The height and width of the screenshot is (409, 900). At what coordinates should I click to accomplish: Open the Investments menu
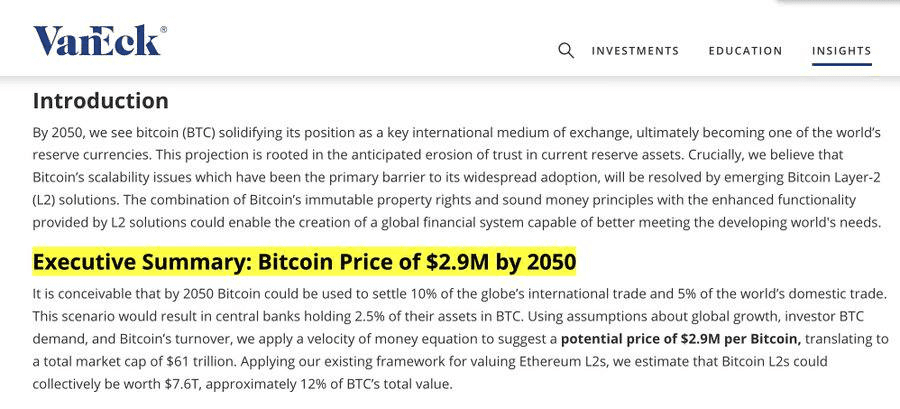(635, 50)
